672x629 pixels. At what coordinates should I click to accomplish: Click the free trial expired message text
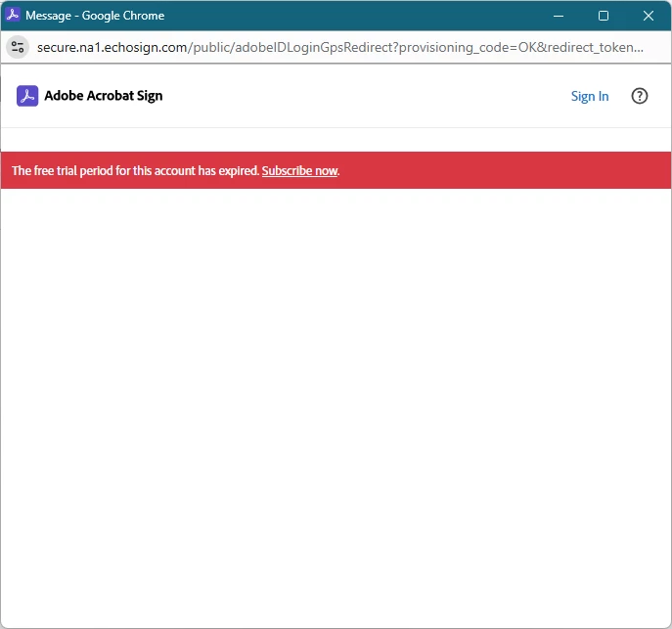pyautogui.click(x=135, y=170)
